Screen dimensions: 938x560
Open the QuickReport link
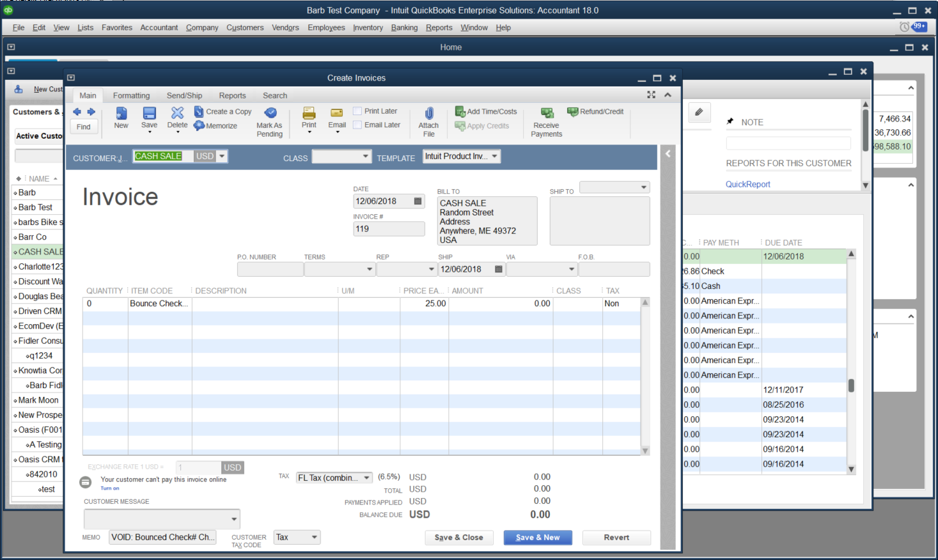pos(747,184)
